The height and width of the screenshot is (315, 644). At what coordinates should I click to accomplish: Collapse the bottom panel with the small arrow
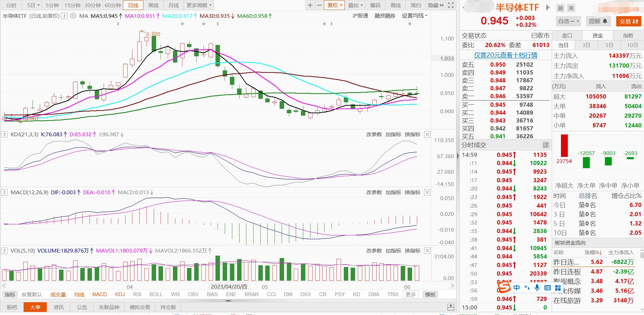tap(228, 301)
